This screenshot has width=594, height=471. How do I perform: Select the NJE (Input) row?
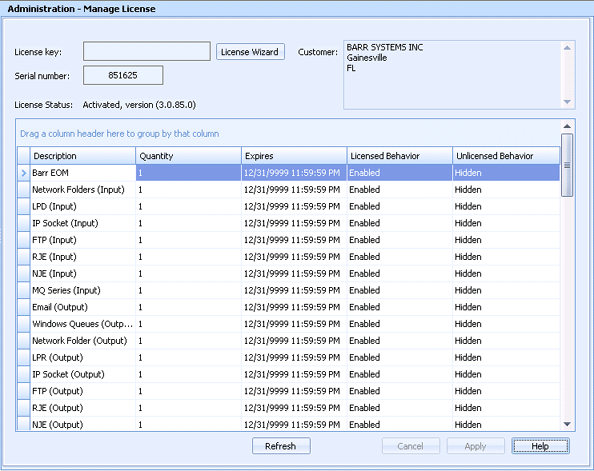[288, 274]
